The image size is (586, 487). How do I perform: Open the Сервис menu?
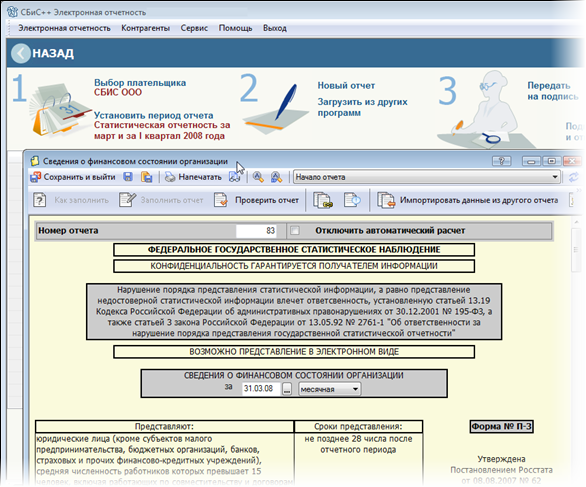point(194,28)
